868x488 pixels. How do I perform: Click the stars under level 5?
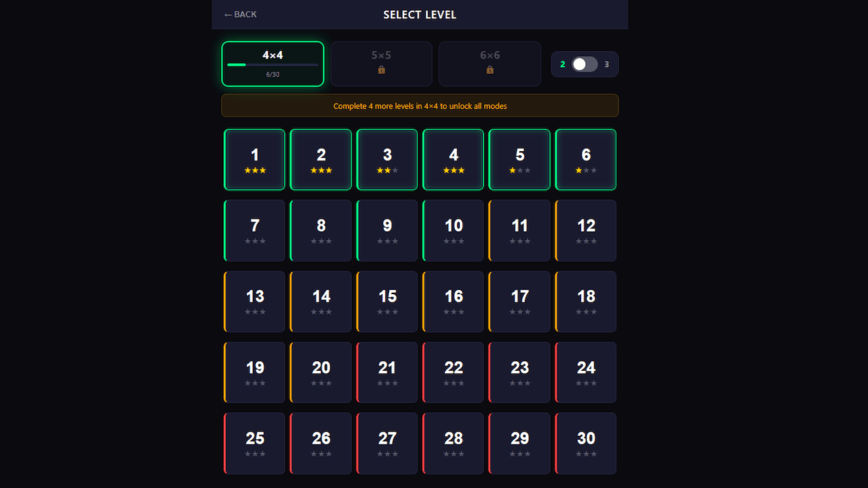[519, 171]
